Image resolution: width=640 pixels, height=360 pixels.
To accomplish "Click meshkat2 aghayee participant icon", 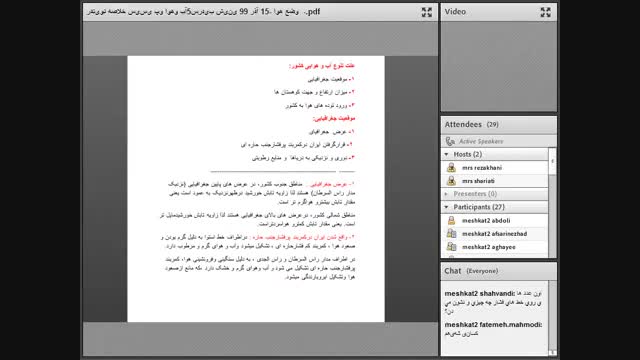I will 451,247.
